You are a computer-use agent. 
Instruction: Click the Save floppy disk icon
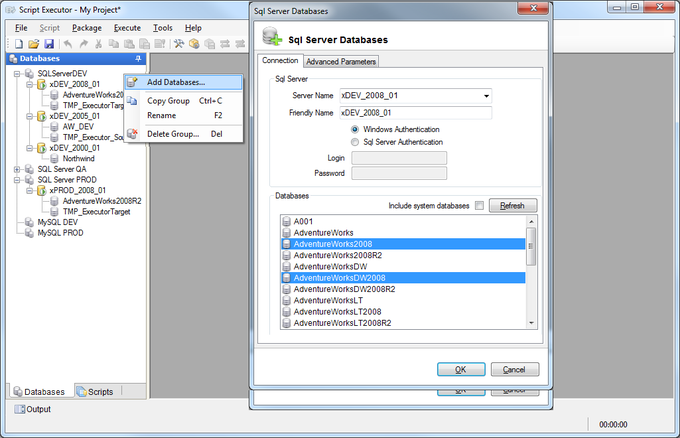pyautogui.click(x=48, y=44)
